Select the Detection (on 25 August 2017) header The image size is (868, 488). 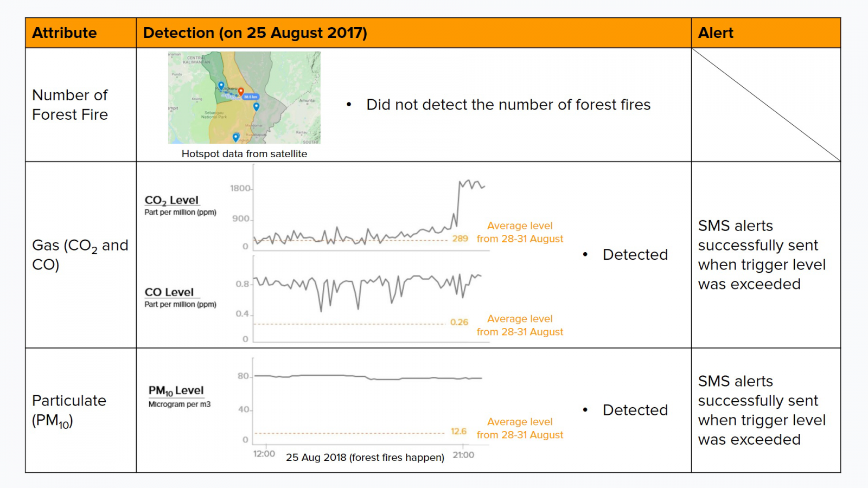click(255, 33)
